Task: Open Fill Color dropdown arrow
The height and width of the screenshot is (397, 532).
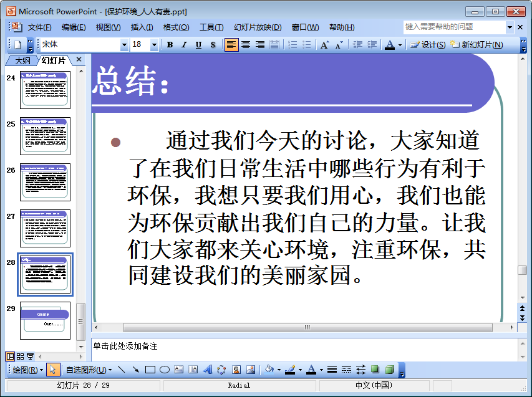Action: 279,370
